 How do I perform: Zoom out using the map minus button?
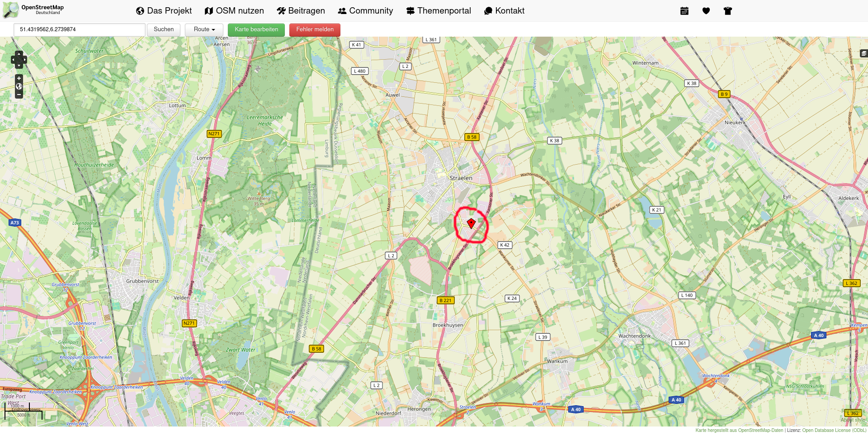19,95
